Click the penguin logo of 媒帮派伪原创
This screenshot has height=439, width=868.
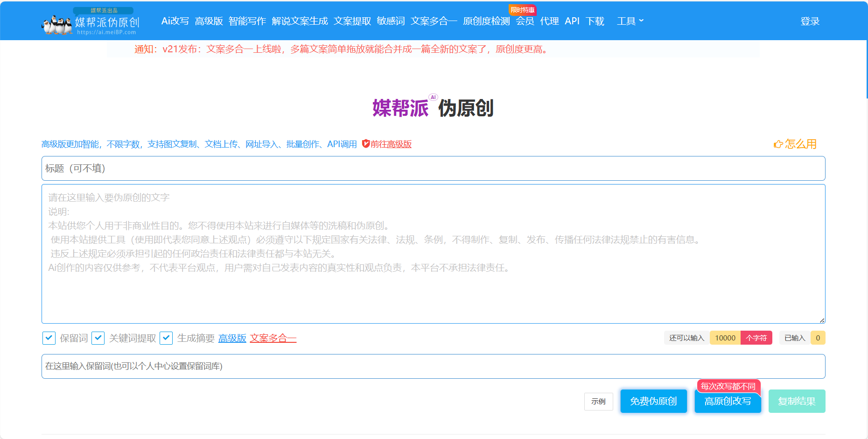pos(57,24)
